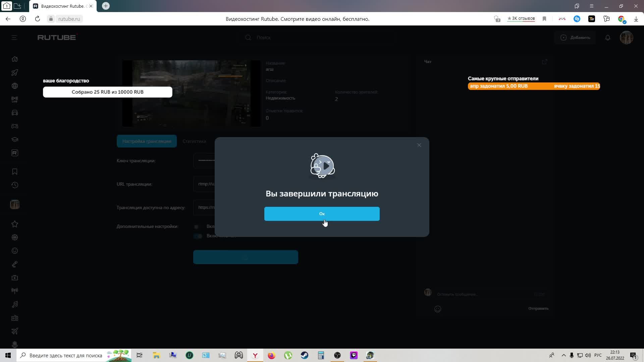
Task: Open the gamepad games sidebar icon
Action: (15, 126)
